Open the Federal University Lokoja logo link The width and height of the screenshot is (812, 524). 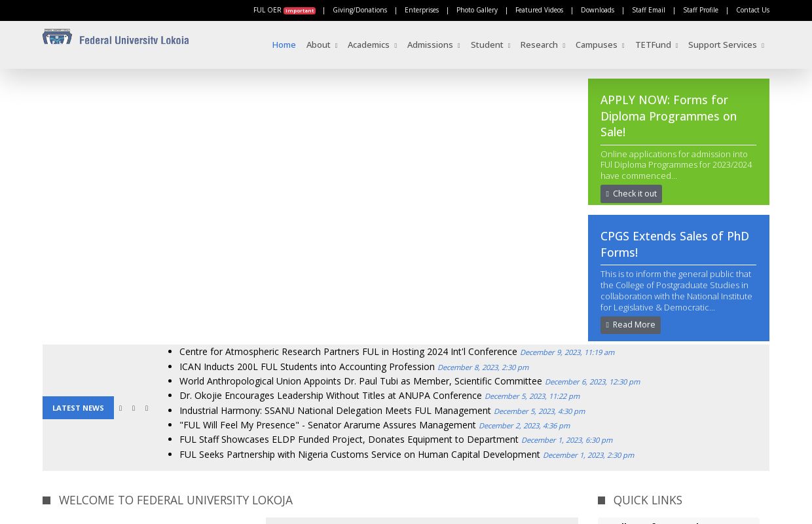(x=116, y=37)
